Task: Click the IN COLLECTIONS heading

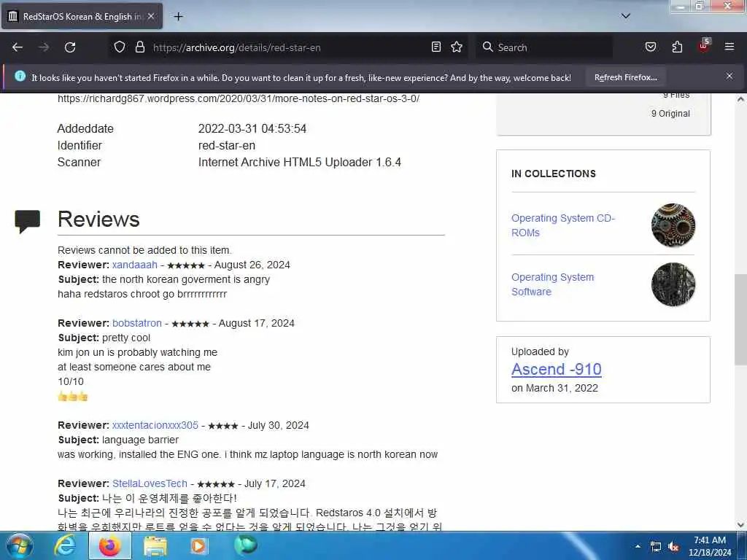Action: pos(554,174)
